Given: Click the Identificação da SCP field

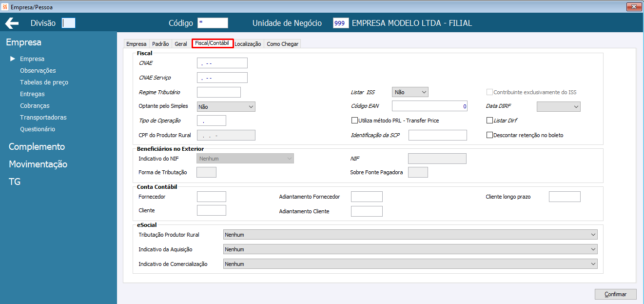Looking at the screenshot, I should pyautogui.click(x=438, y=135).
